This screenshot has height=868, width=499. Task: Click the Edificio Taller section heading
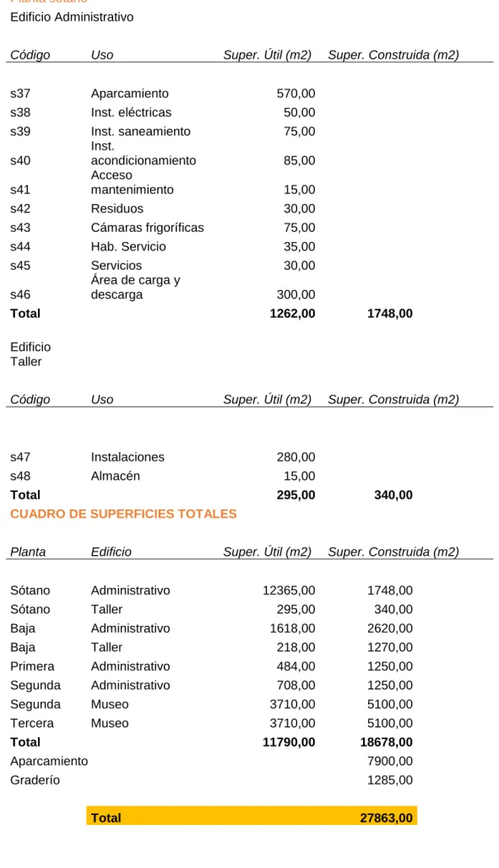tap(30, 354)
